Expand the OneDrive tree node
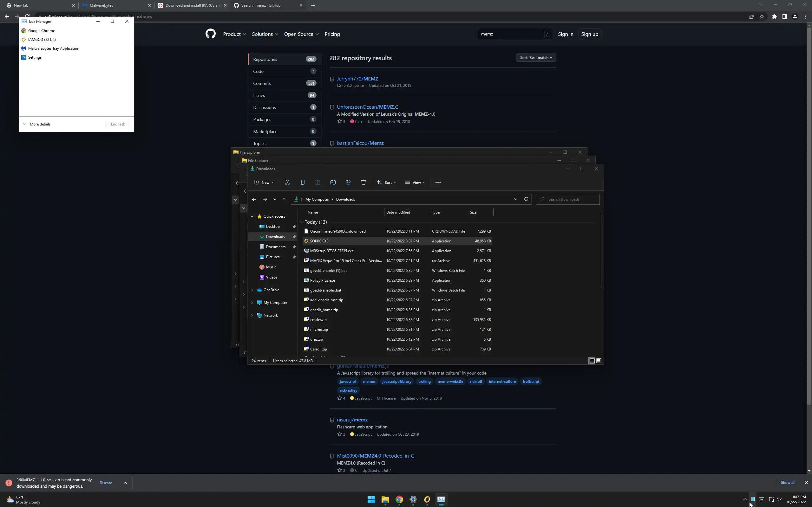Image resolution: width=812 pixels, height=507 pixels. (252, 290)
